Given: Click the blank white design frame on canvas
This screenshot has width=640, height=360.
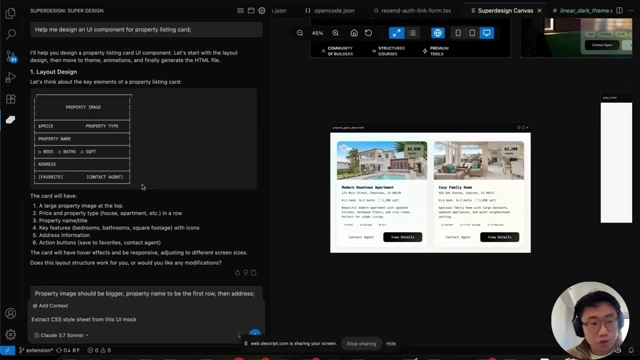Looking at the screenshot, I should 616,162.
